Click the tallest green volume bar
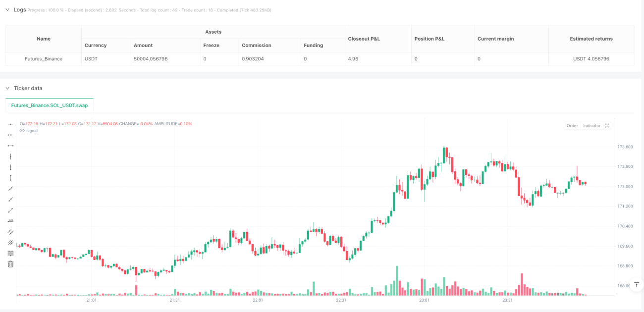644x312 pixels. (x=397, y=281)
